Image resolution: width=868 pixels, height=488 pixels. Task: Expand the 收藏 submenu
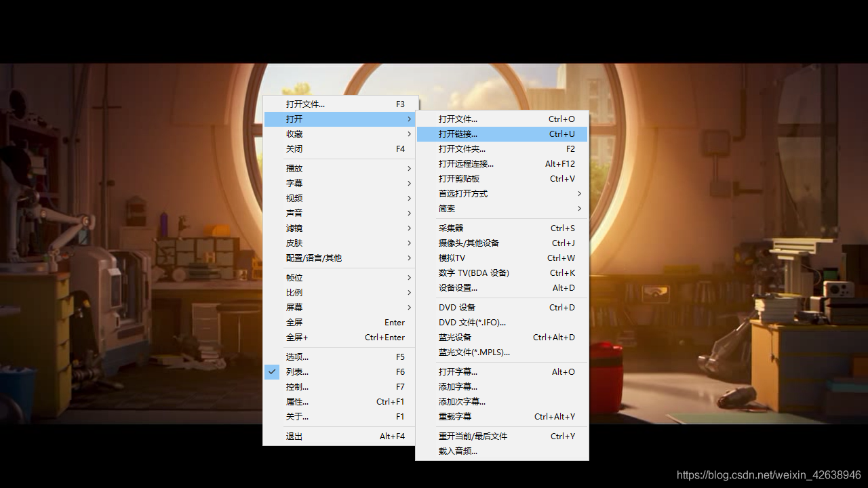point(340,134)
